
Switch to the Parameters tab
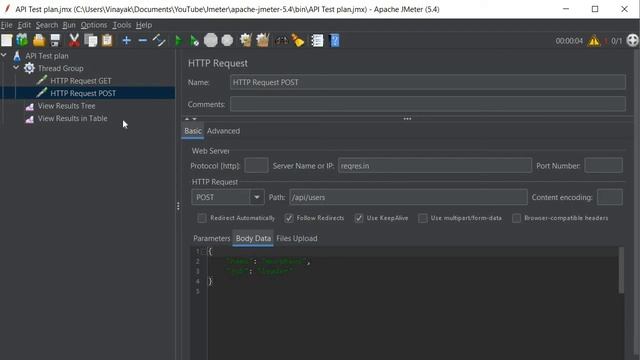click(211, 238)
